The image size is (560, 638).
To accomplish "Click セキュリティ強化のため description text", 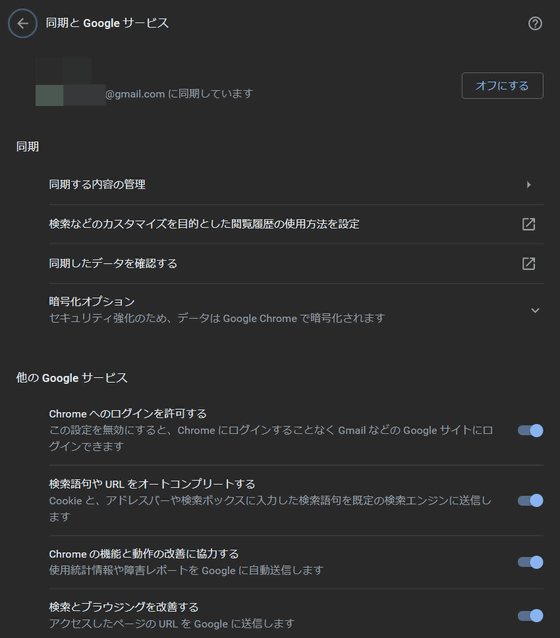I will pos(217,318).
